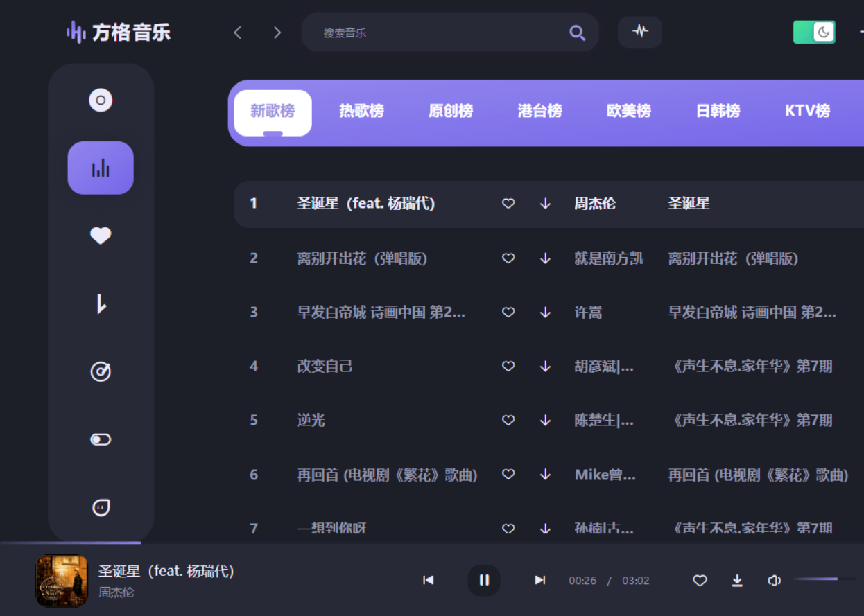Go back using the left chevron
This screenshot has width=864, height=616.
pos(238,32)
